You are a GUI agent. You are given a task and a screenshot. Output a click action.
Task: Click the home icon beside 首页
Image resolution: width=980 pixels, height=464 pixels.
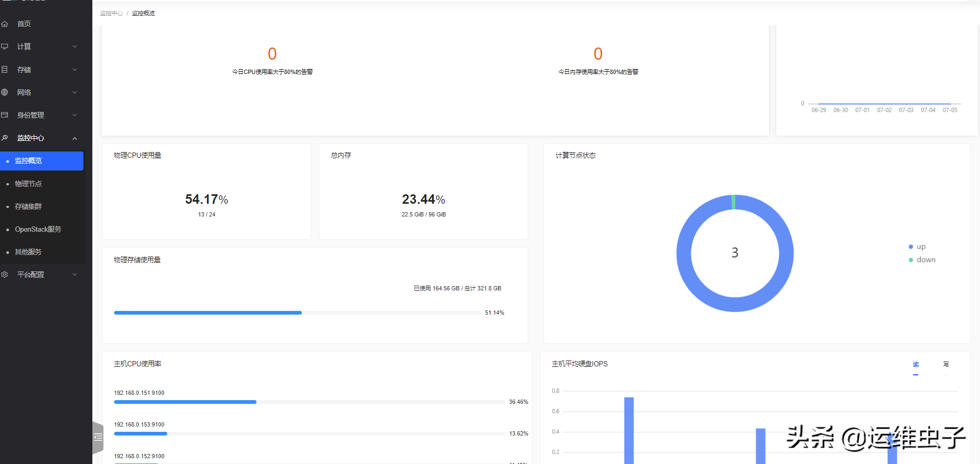pyautogui.click(x=4, y=24)
